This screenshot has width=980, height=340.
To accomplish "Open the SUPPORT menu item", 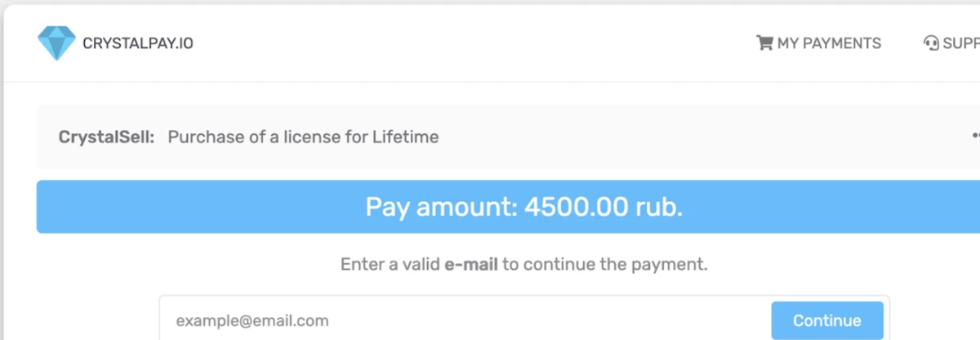I will pos(951,43).
